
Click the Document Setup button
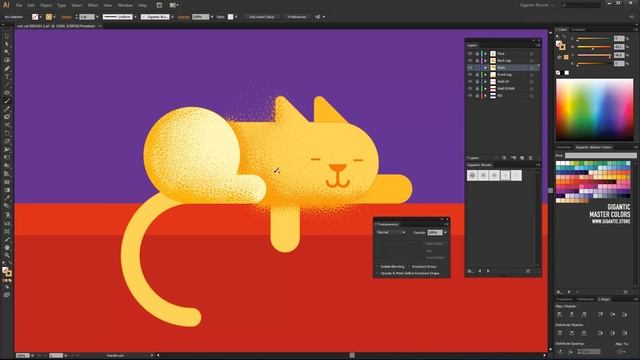[262, 17]
